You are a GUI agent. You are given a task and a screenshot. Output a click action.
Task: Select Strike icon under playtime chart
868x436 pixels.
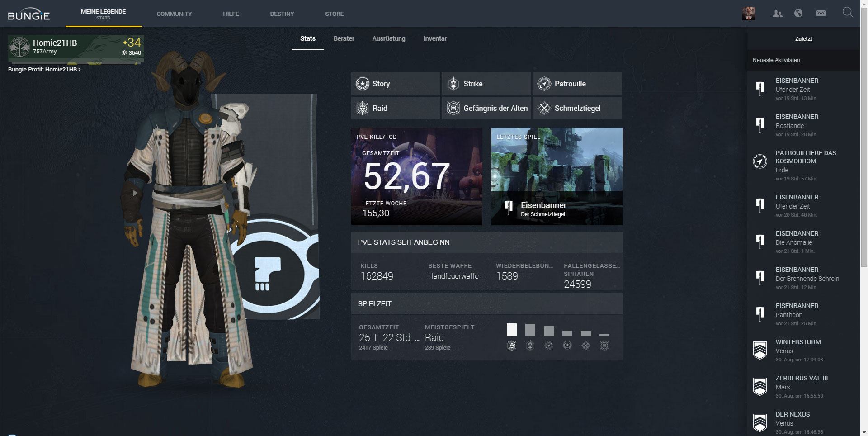[530, 346]
